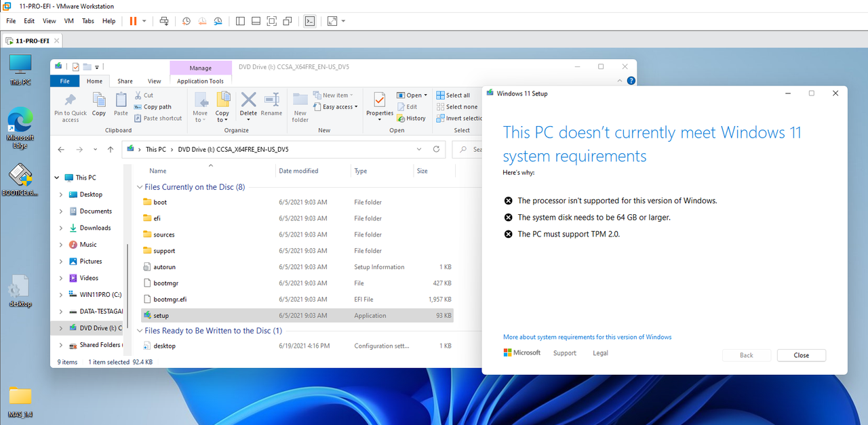Click the Rename icon in Organize group
868x425 pixels.
pyautogui.click(x=271, y=104)
